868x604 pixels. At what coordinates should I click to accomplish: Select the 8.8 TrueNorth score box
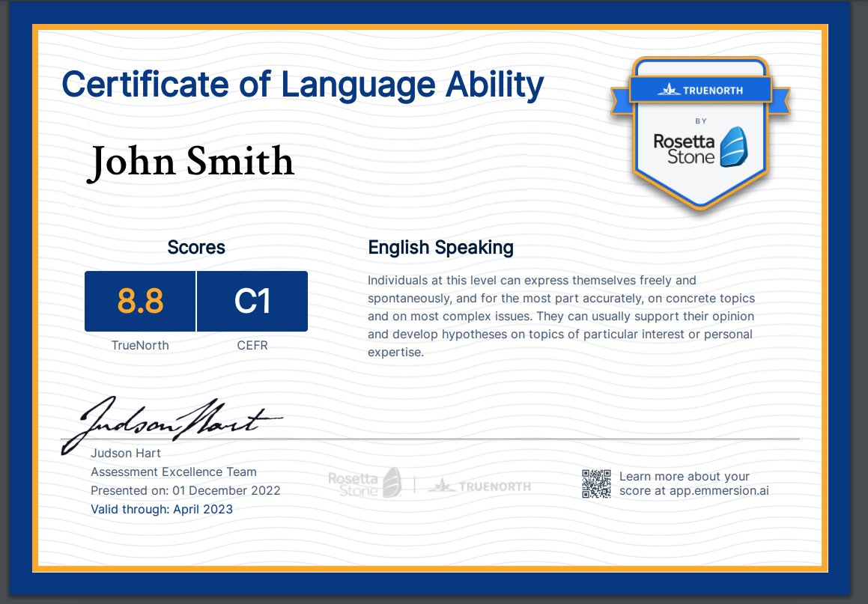tap(140, 301)
